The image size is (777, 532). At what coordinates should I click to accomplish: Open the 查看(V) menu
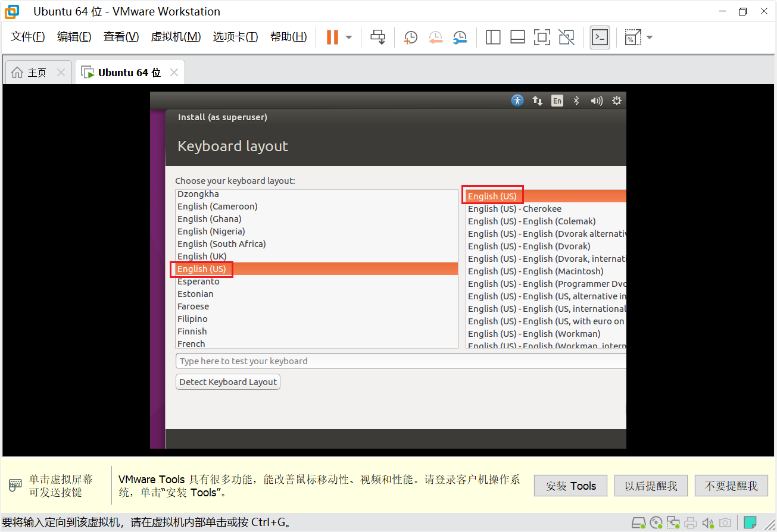tap(121, 37)
